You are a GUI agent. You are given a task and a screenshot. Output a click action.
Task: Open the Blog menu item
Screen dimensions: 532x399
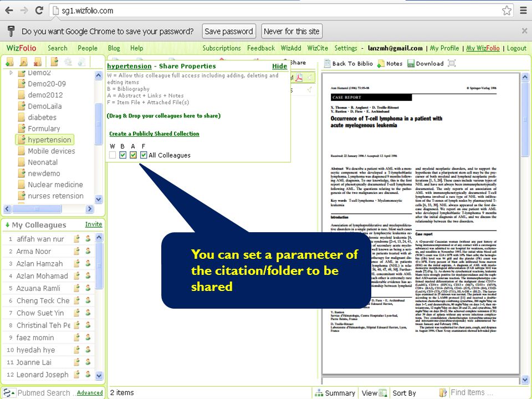pos(114,48)
